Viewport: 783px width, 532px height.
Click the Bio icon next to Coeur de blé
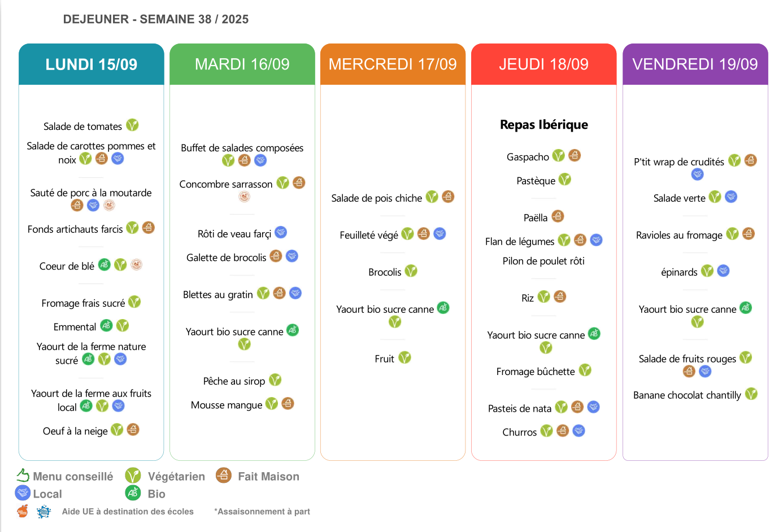(105, 264)
